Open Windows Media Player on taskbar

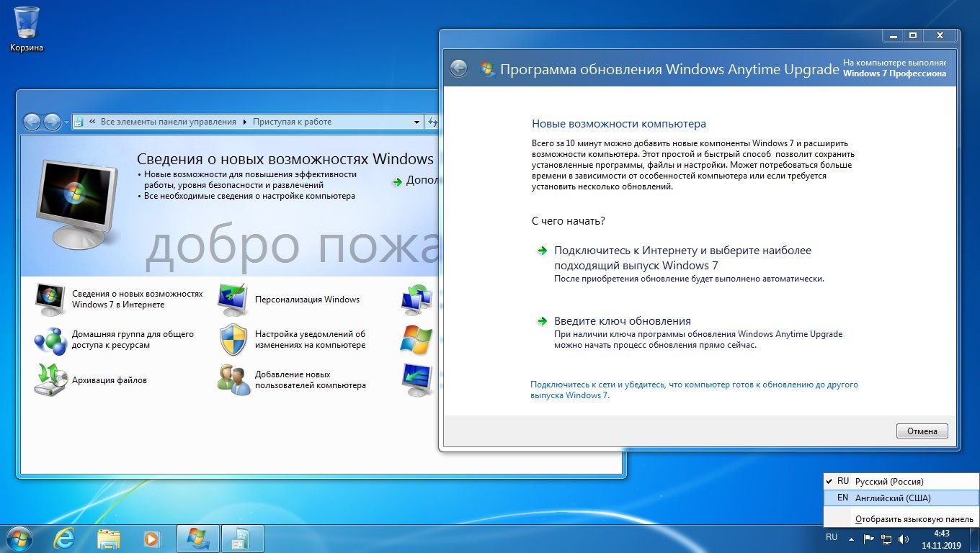point(152,539)
